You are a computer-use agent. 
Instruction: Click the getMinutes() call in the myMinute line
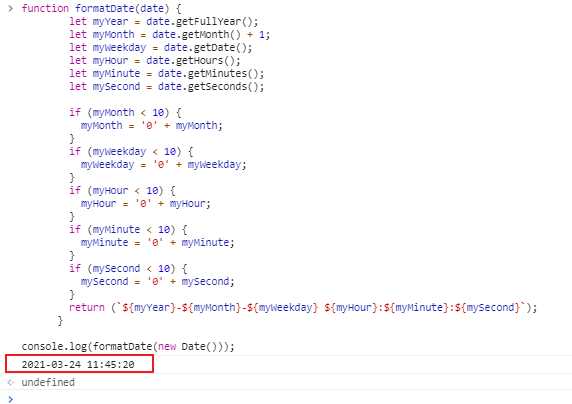click(x=226, y=73)
